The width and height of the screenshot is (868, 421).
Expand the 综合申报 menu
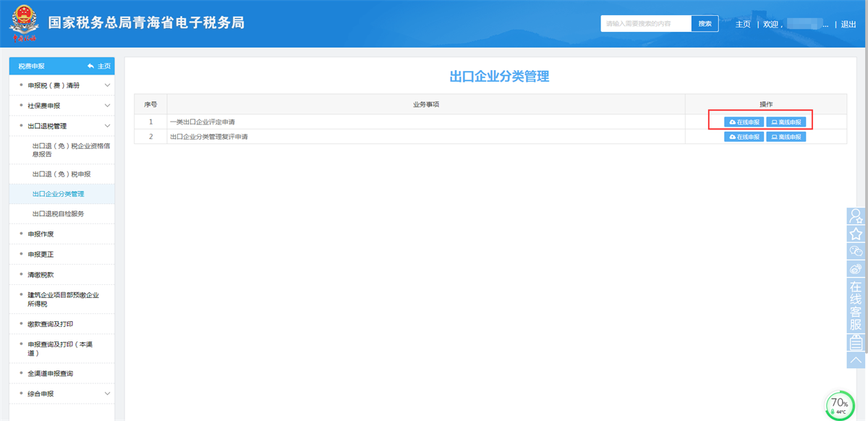pyautogui.click(x=107, y=394)
